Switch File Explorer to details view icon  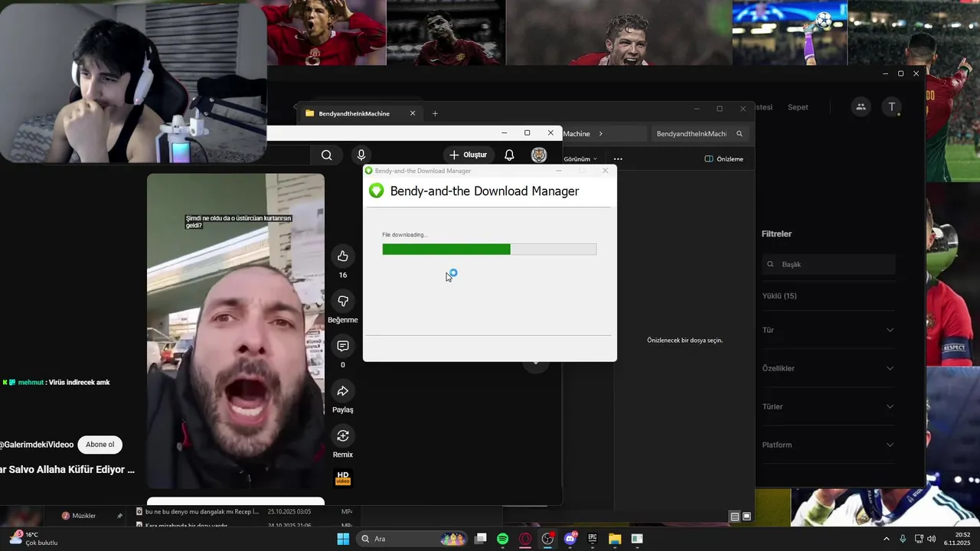point(735,517)
